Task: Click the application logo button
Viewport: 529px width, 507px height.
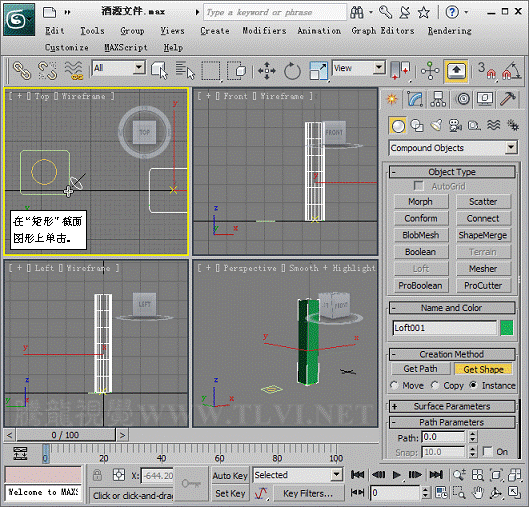Action: (x=19, y=20)
